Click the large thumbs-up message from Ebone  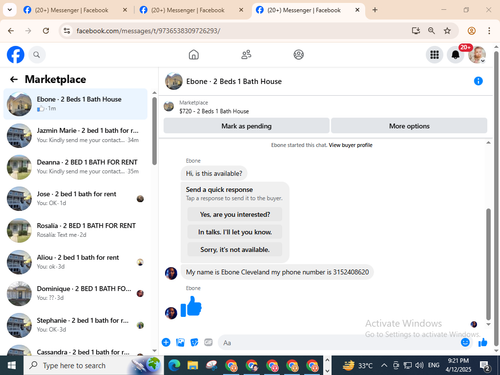tap(191, 307)
